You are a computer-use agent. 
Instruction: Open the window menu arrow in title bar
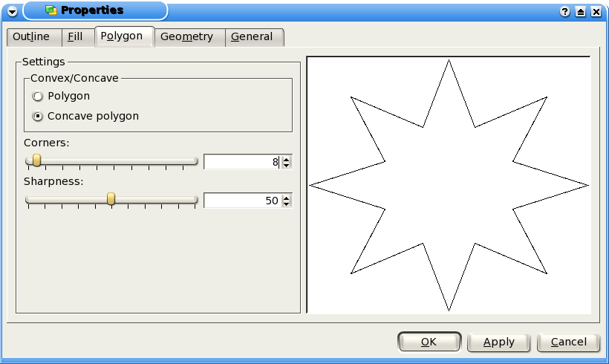[x=12, y=11]
